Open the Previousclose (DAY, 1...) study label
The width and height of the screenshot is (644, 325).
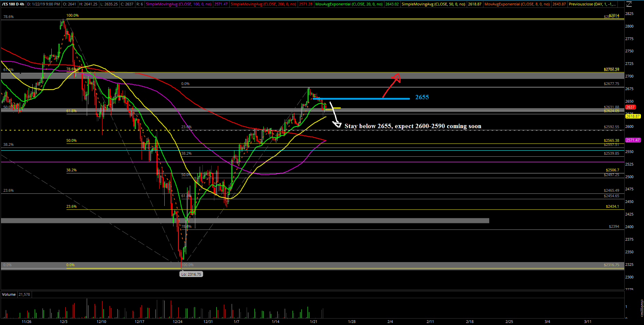(x=592, y=4)
